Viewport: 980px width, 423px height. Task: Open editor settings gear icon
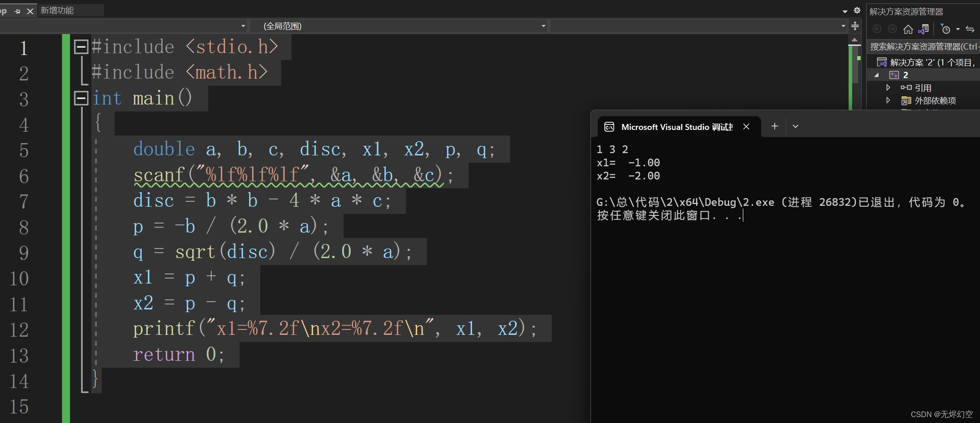pyautogui.click(x=857, y=10)
